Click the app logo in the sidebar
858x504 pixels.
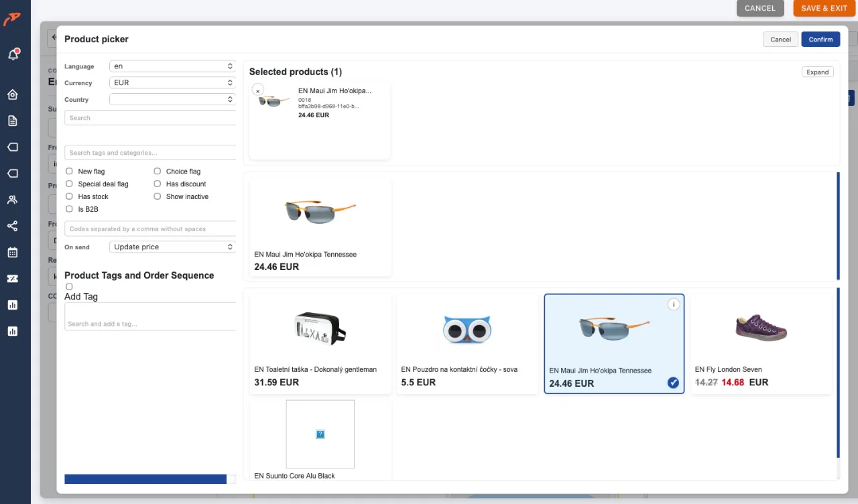12,19
